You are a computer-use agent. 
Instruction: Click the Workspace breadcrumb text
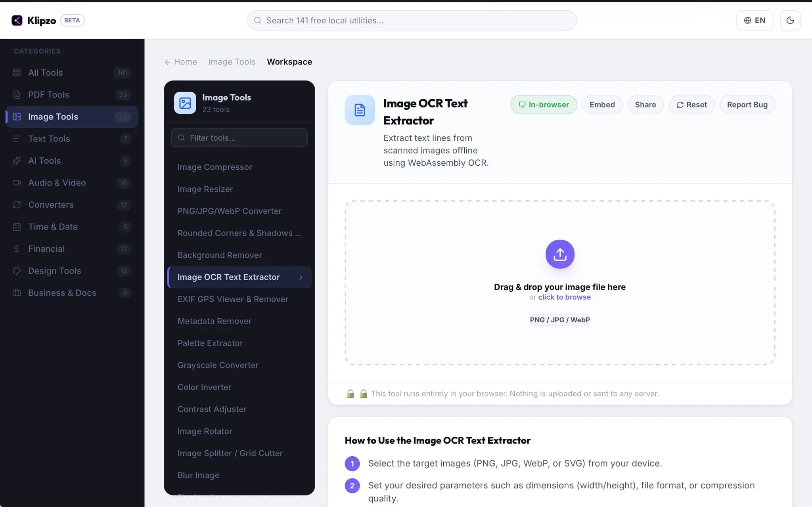coord(289,62)
